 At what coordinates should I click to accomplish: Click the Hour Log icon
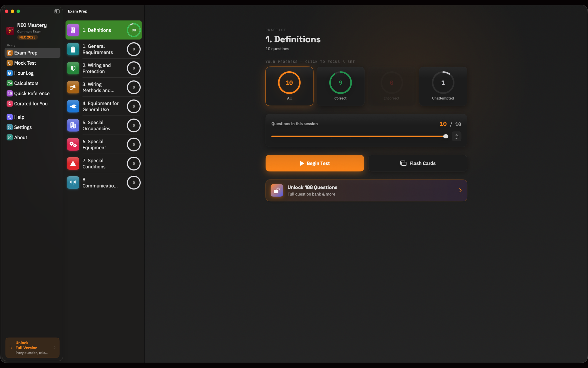point(9,73)
